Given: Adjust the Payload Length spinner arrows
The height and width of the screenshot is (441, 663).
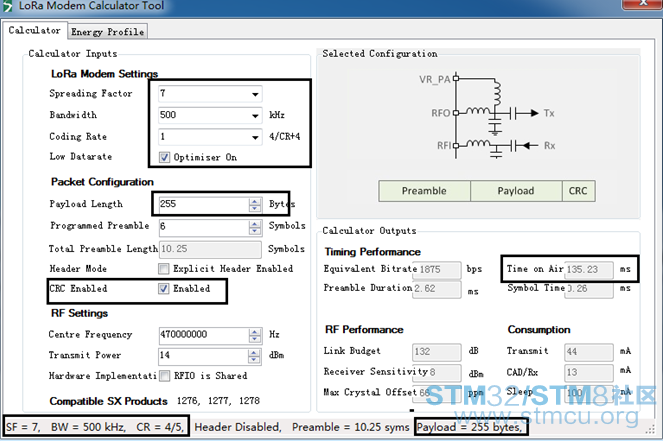Looking at the screenshot, I should coord(255,205).
